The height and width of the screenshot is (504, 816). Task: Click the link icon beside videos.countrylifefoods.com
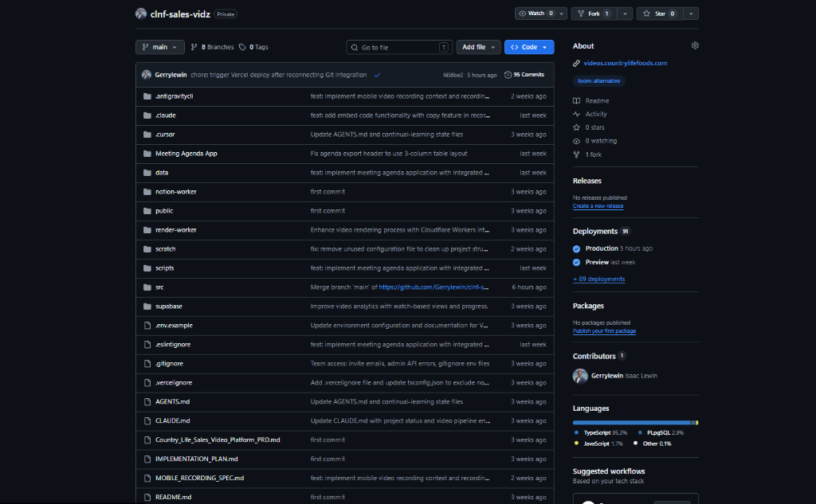(577, 64)
